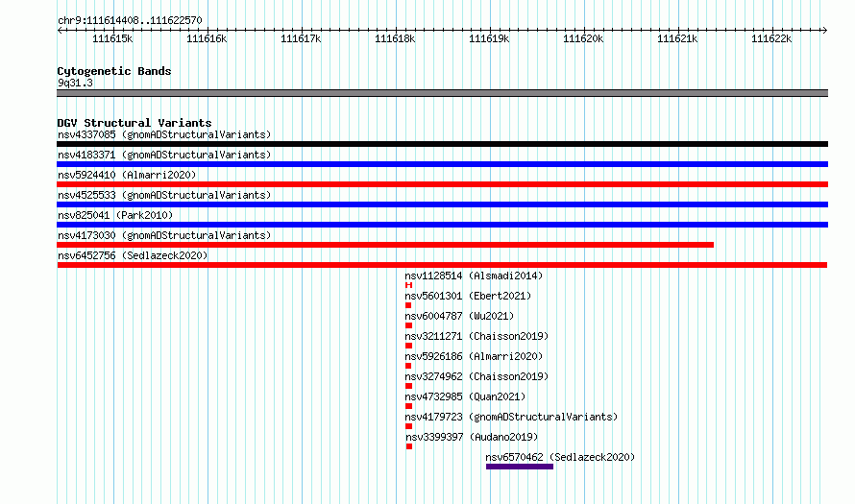This screenshot has height=504, width=855.
Task: Click the red marker under nsv4732985
Action: (x=409, y=406)
